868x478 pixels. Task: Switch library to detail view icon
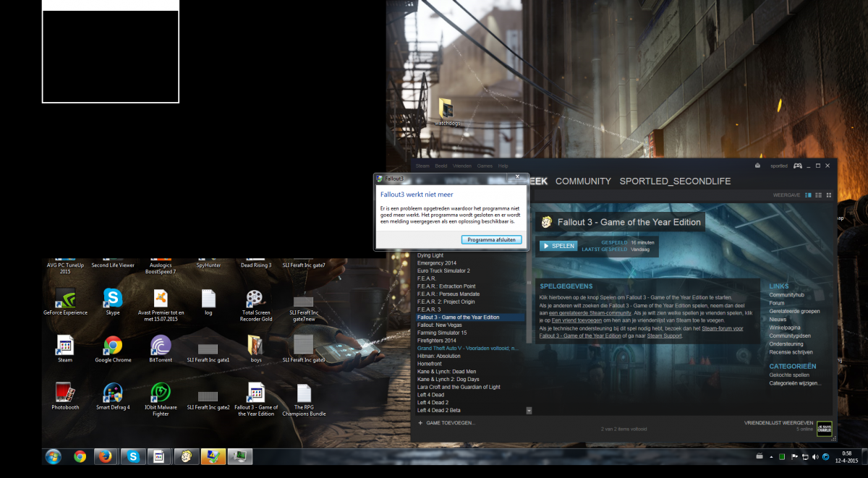tap(809, 195)
